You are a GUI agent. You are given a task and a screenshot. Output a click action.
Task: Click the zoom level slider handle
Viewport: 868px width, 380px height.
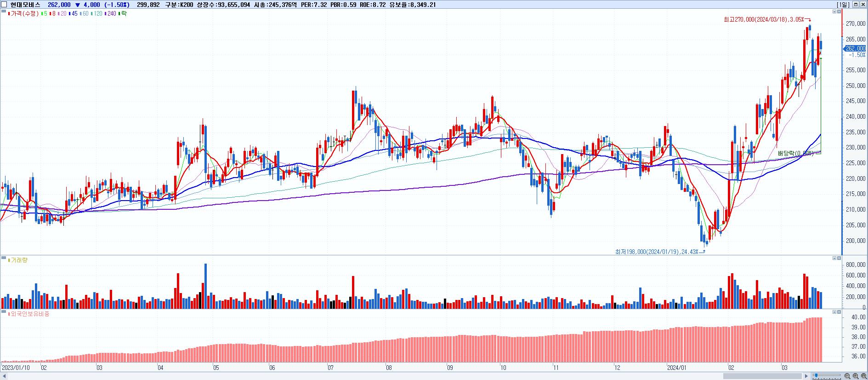[816, 376]
